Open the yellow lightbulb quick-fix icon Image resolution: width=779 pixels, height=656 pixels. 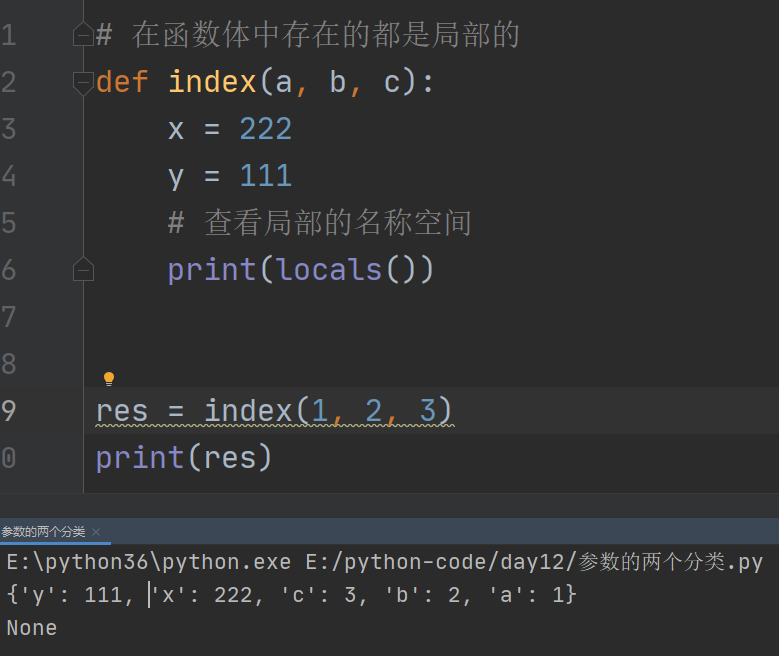[109, 379]
